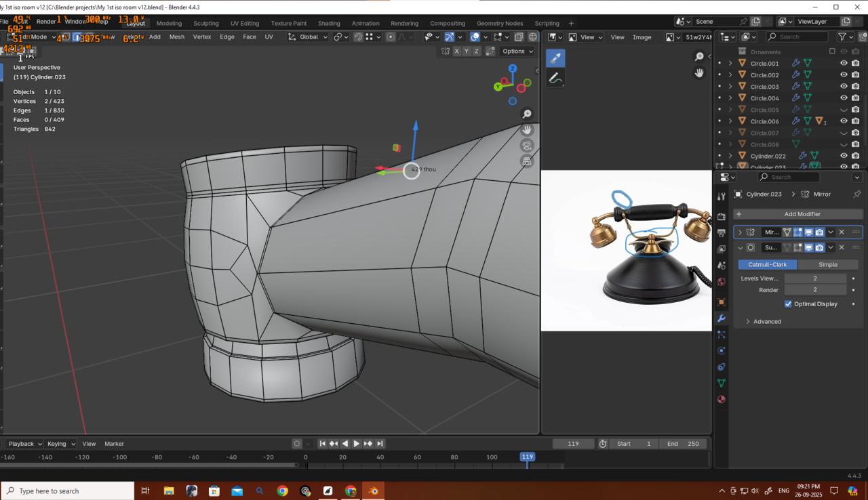This screenshot has height=500, width=868.
Task: Click the Play animation button
Action: pos(356,444)
